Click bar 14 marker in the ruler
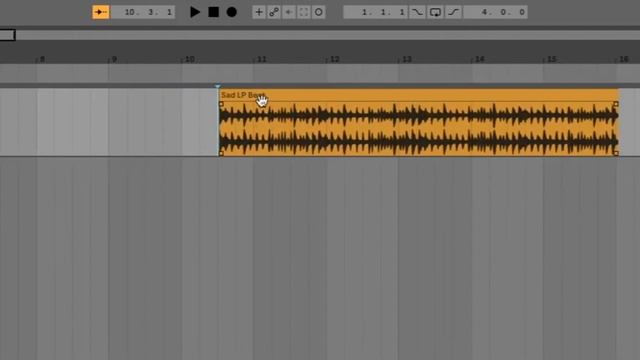This screenshot has width=640, height=360. click(x=479, y=59)
